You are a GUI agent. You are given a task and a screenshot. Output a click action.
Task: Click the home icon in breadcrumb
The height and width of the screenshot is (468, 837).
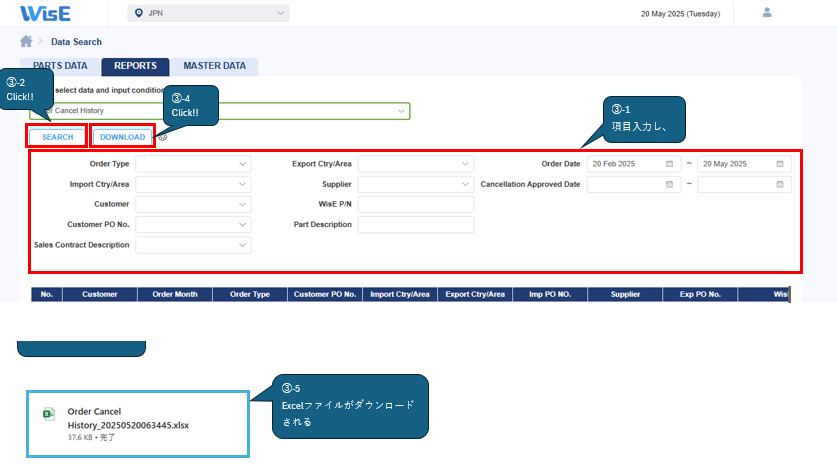[x=26, y=41]
